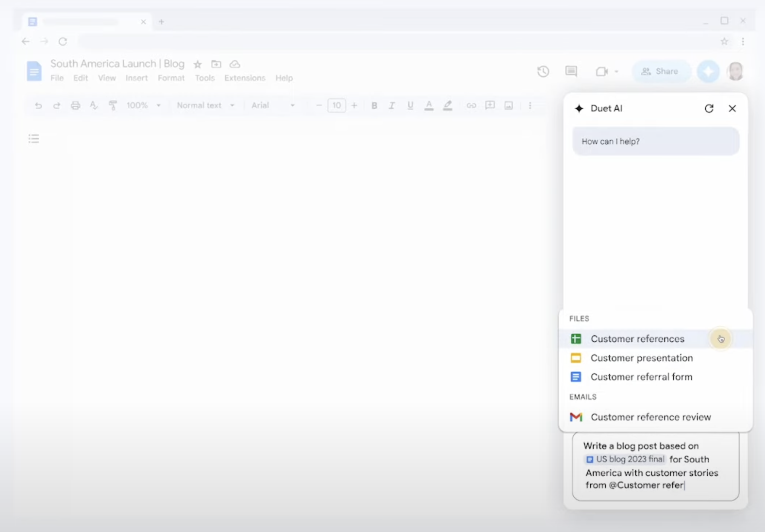Open the Normal text style dropdown
Screen dimensions: 765x532
coord(205,105)
